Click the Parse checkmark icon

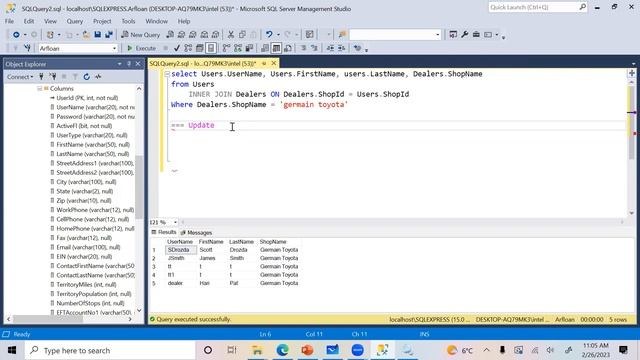177,48
